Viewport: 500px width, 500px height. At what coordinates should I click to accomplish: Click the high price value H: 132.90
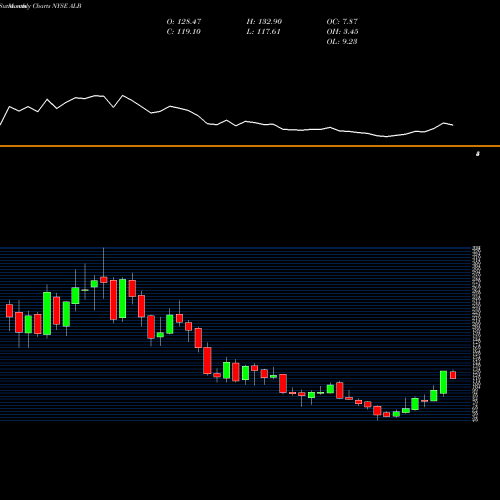(x=264, y=22)
